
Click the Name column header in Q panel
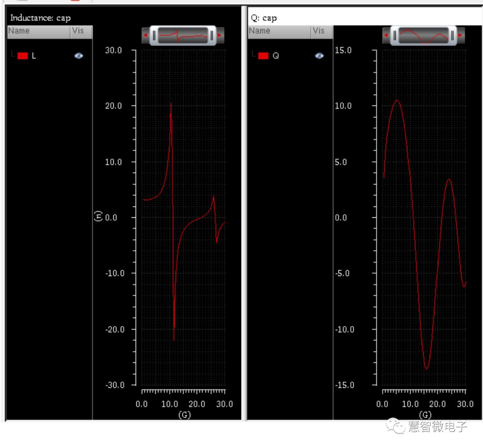tap(279, 32)
